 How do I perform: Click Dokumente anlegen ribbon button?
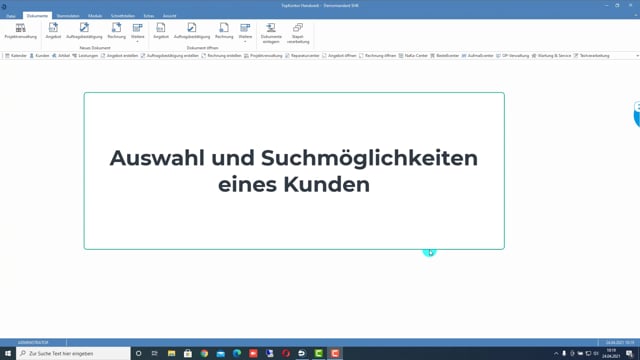[x=271, y=33]
